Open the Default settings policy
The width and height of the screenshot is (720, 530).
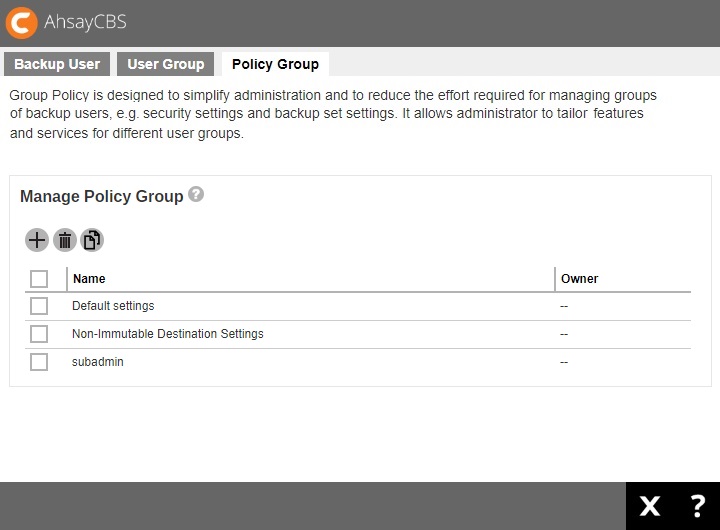[x=113, y=306]
